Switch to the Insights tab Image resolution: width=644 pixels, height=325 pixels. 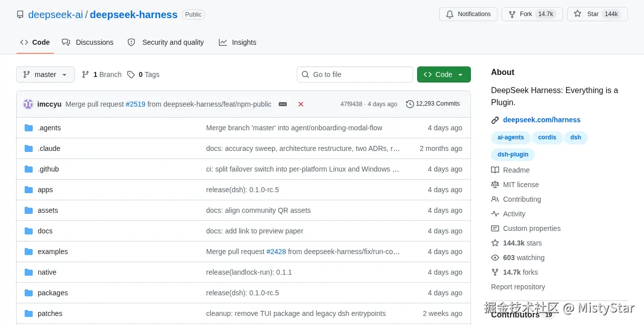click(x=237, y=42)
